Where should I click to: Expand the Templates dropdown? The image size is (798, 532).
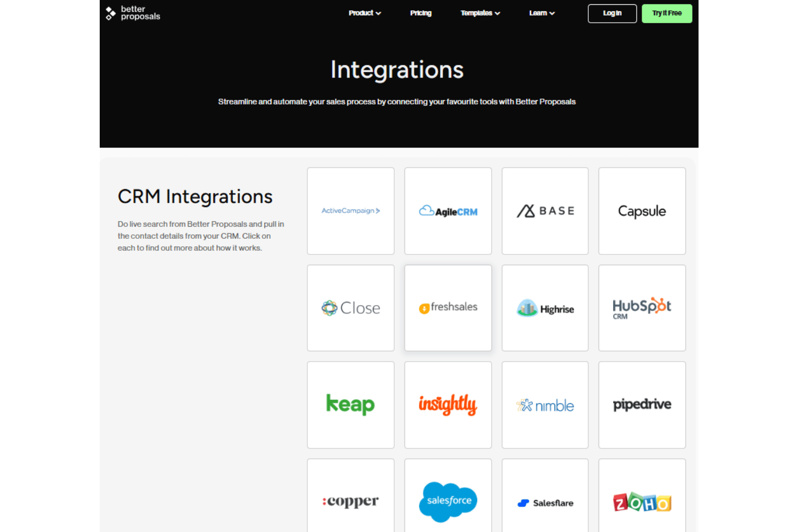coord(480,13)
